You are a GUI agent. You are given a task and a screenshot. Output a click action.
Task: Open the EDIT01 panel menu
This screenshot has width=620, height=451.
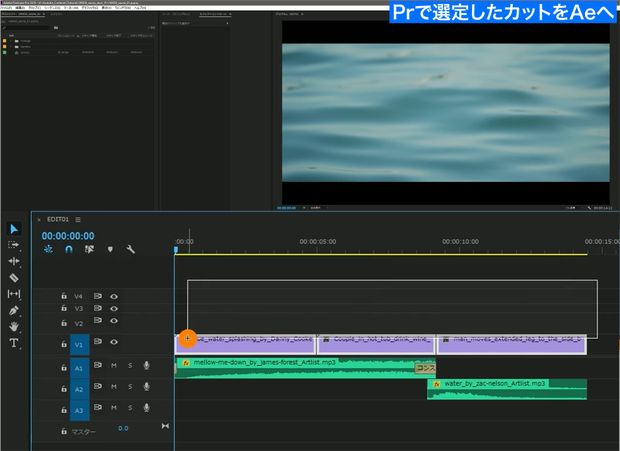point(78,219)
